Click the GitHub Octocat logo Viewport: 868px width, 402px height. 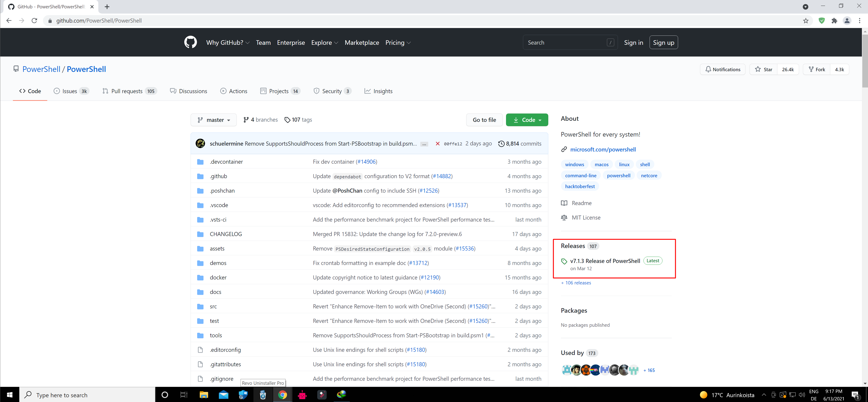click(190, 43)
